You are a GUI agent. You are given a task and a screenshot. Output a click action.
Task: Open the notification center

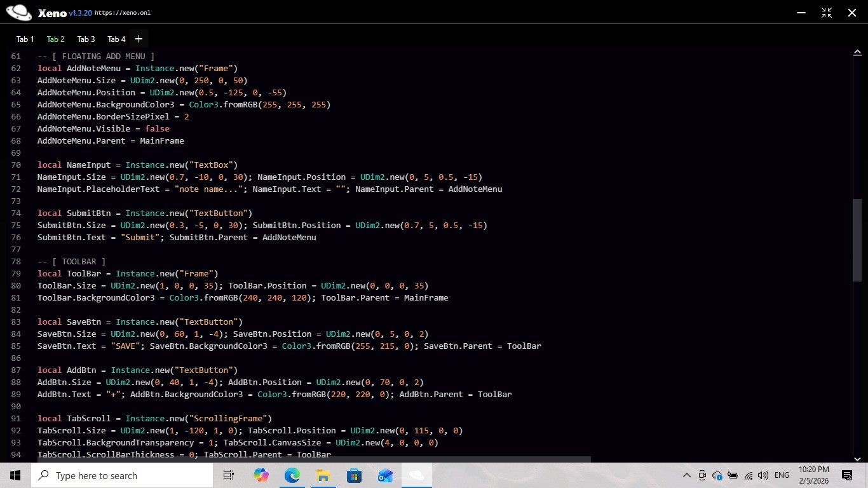pos(846,475)
